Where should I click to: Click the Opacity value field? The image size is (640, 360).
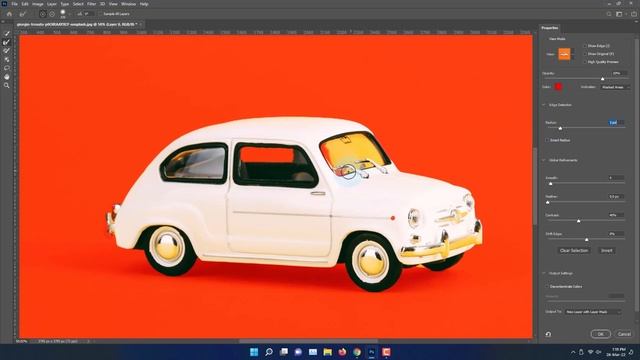click(x=618, y=73)
